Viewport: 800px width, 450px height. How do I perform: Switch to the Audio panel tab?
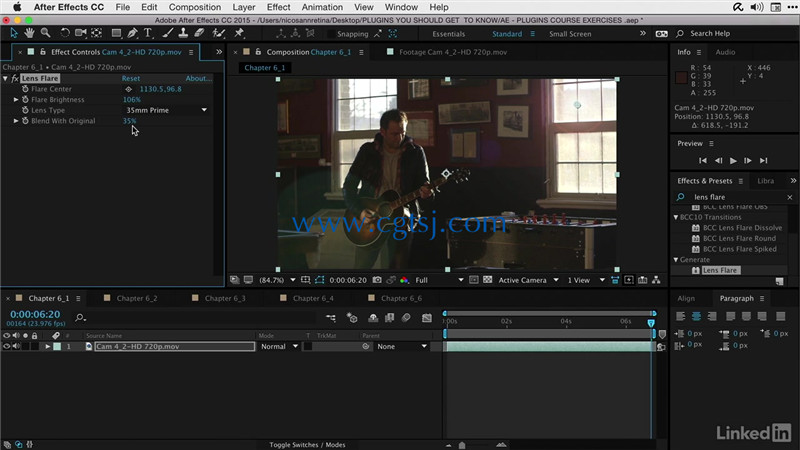pyautogui.click(x=725, y=52)
